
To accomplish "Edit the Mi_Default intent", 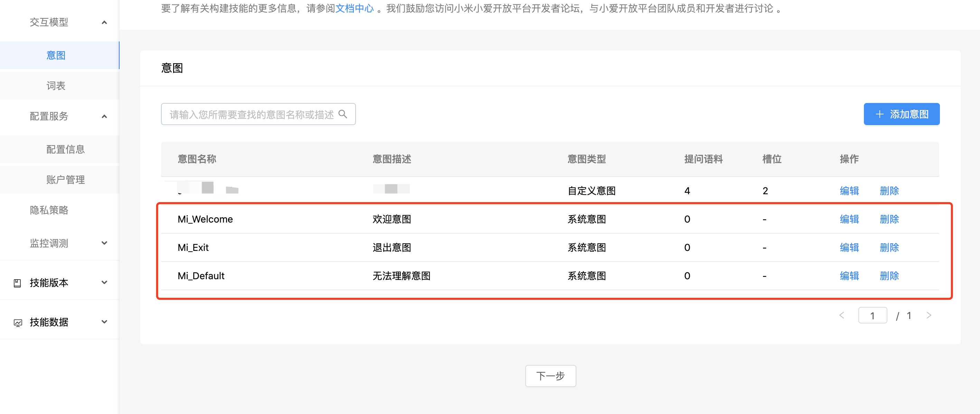I will pyautogui.click(x=849, y=276).
